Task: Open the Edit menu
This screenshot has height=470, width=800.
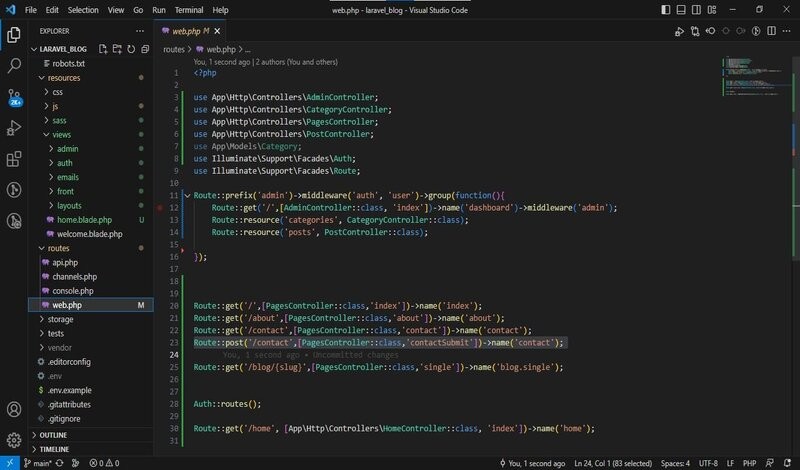Action: [x=52, y=10]
